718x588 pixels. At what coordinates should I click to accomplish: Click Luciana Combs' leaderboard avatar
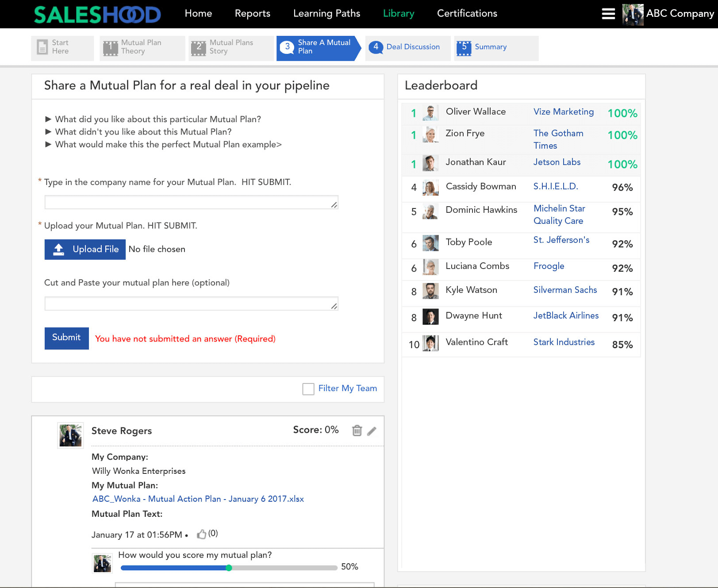[430, 267]
